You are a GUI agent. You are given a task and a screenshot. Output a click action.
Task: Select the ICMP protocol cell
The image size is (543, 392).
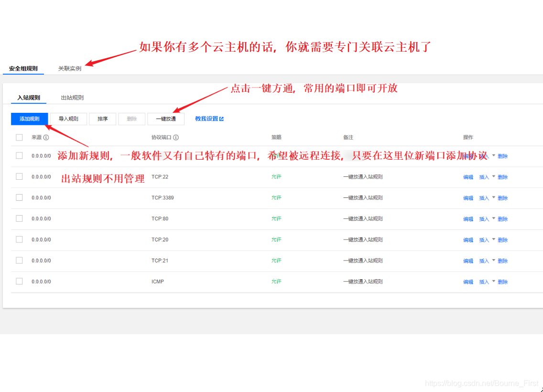tap(158, 282)
